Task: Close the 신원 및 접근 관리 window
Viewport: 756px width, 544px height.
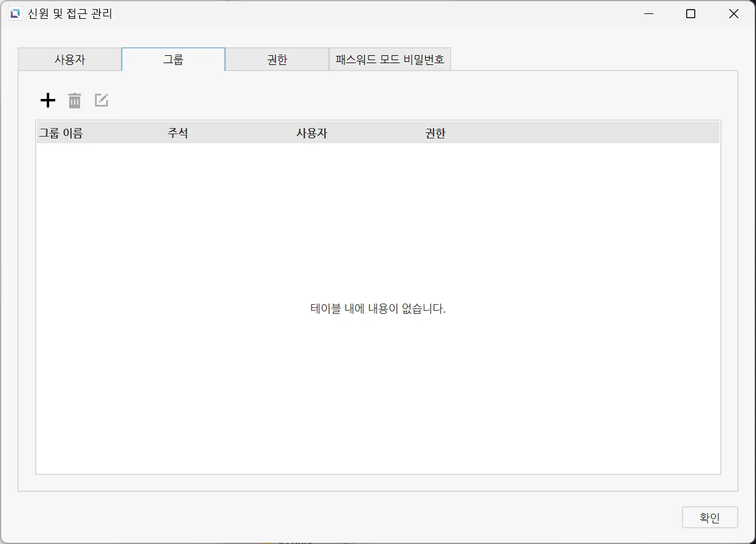Action: [733, 13]
